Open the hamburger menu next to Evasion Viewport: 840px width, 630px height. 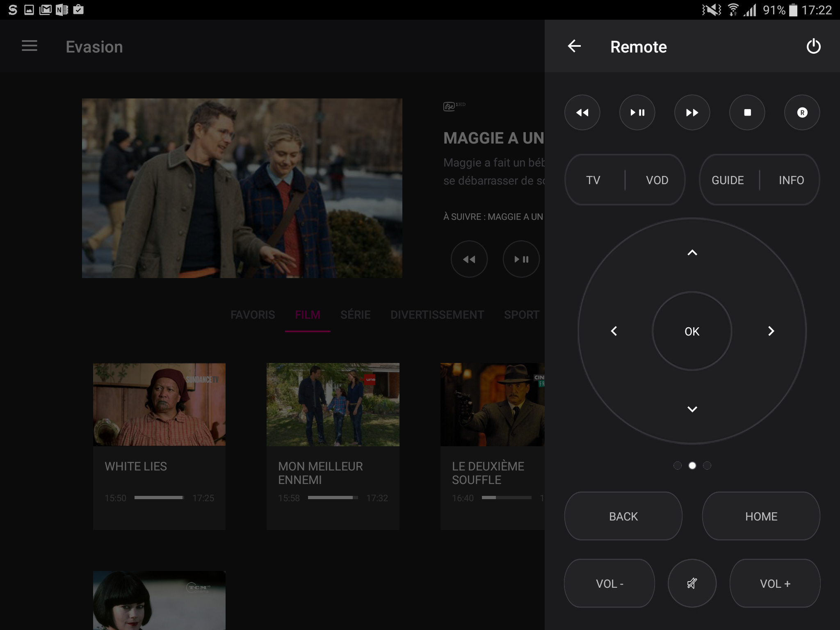(30, 46)
